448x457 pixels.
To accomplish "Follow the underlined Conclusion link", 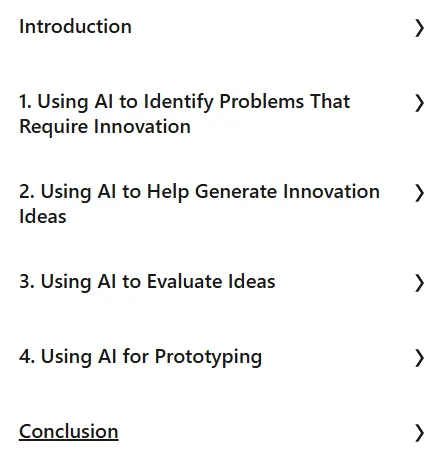I will coord(69,432).
